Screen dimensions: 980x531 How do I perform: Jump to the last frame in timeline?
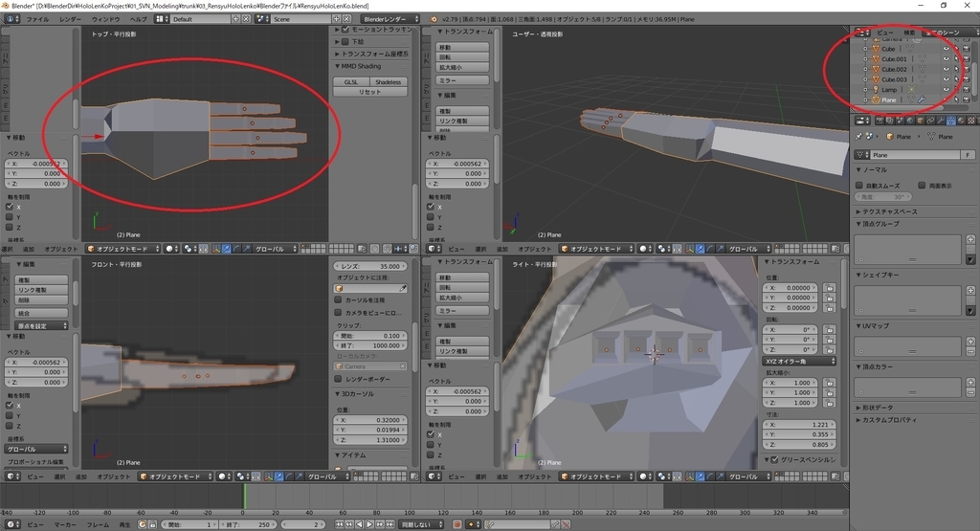tap(390, 524)
